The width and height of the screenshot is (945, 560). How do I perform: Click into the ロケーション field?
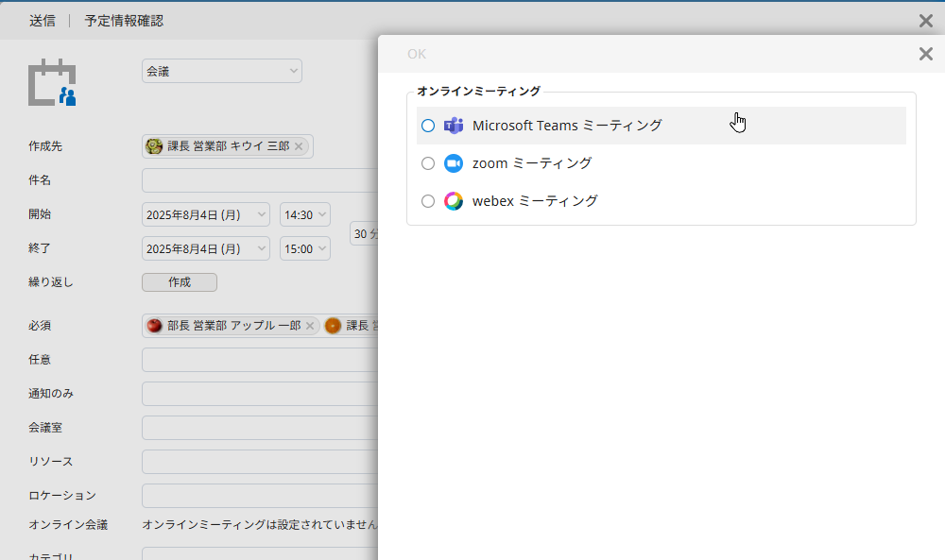pos(260,496)
